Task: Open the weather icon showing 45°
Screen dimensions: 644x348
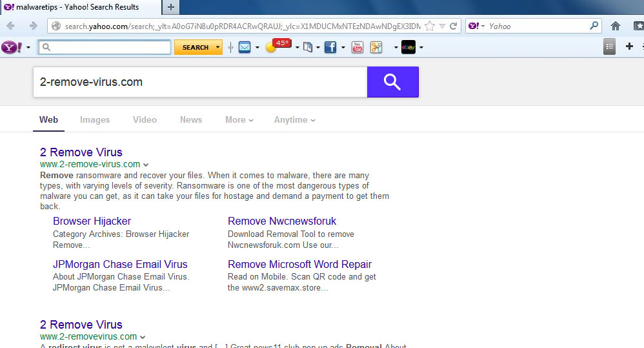Action: click(272, 47)
